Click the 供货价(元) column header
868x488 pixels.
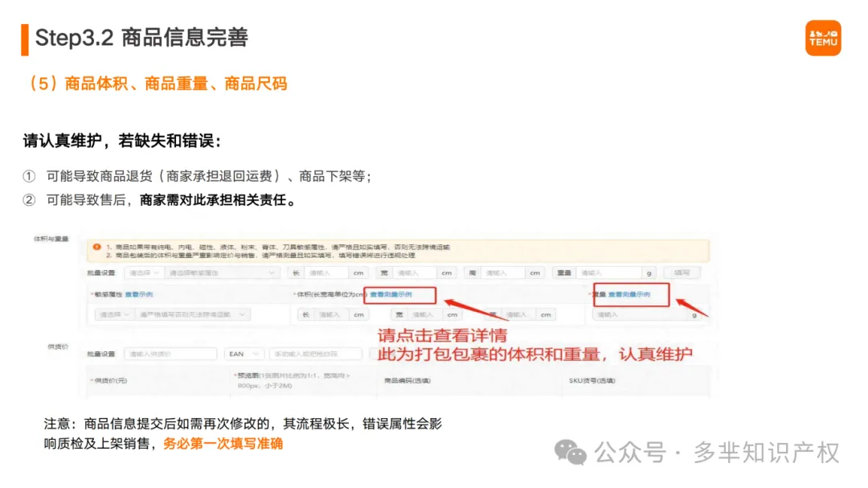(x=109, y=380)
